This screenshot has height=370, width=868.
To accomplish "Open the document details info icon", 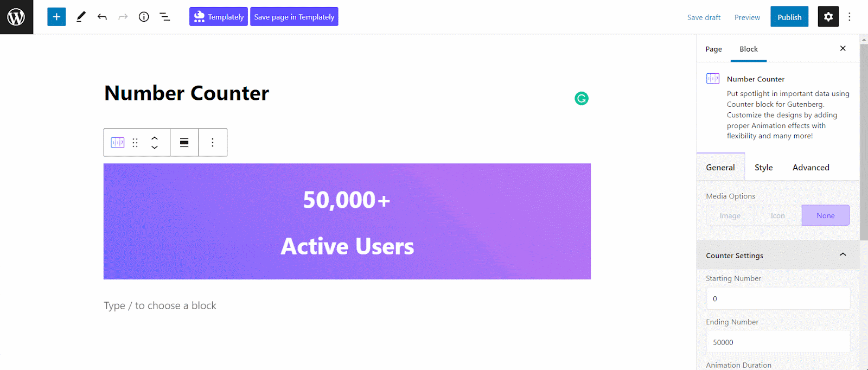I will 144,17.
